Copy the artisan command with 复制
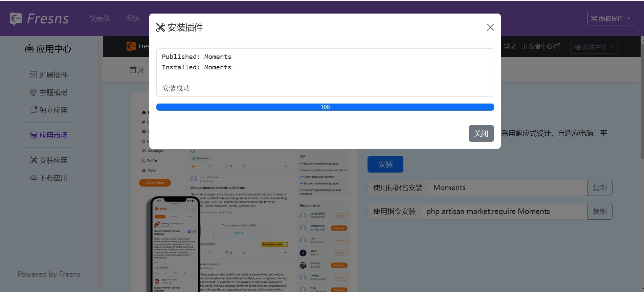Image resolution: width=644 pixels, height=292 pixels. pyautogui.click(x=599, y=211)
